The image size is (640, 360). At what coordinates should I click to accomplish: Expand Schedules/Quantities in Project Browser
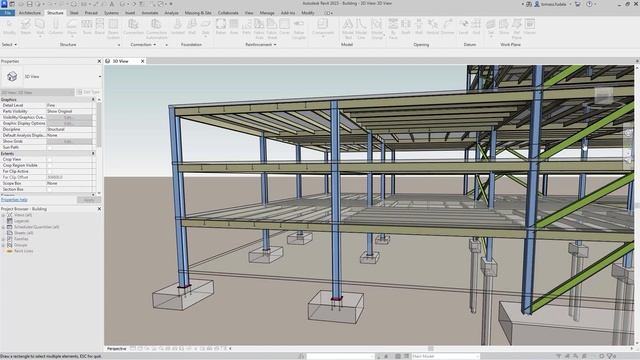click(3, 227)
